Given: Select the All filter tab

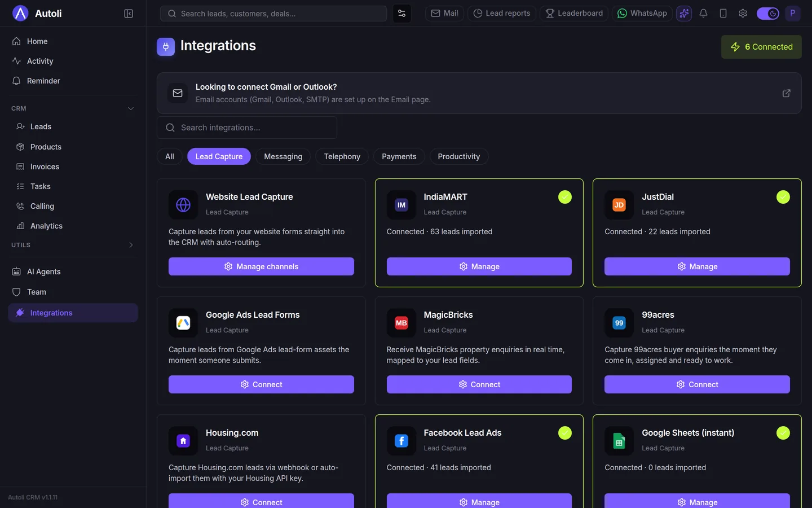Looking at the screenshot, I should coord(170,156).
